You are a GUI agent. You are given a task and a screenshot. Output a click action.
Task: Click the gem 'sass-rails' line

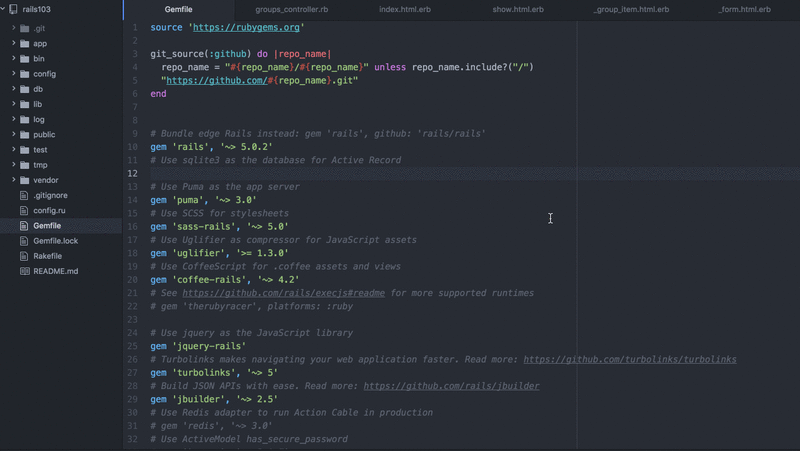[x=219, y=227]
